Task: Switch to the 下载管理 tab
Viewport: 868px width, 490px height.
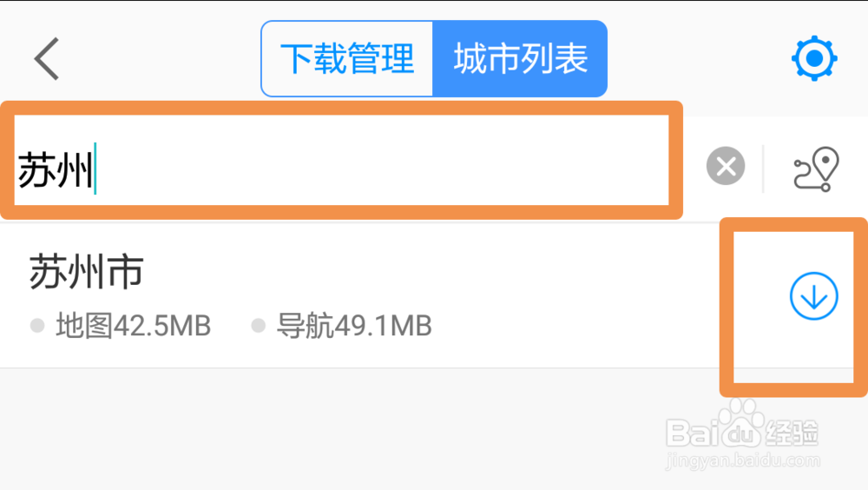Action: 347,59
